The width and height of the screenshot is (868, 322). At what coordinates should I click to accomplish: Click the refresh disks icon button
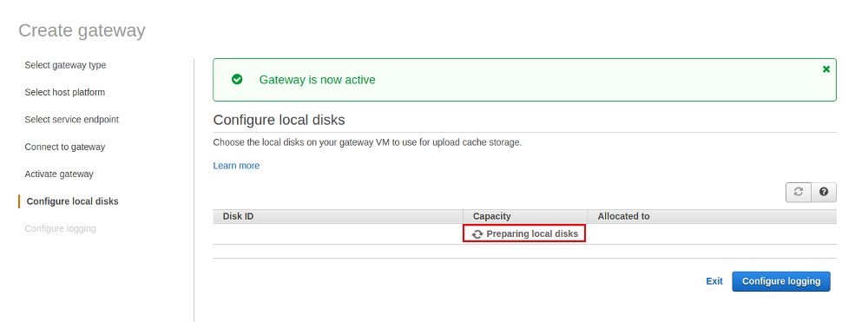tap(799, 192)
